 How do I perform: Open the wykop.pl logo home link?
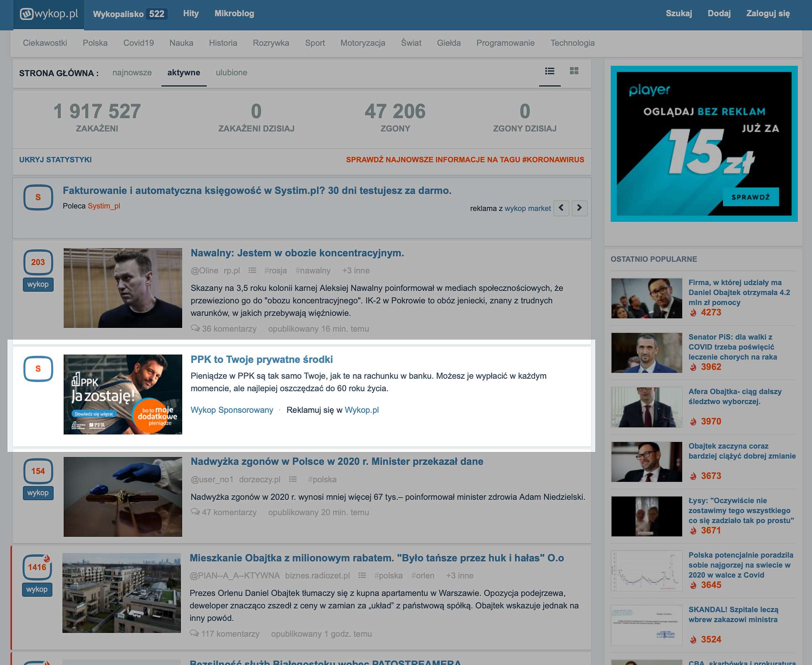(x=49, y=14)
